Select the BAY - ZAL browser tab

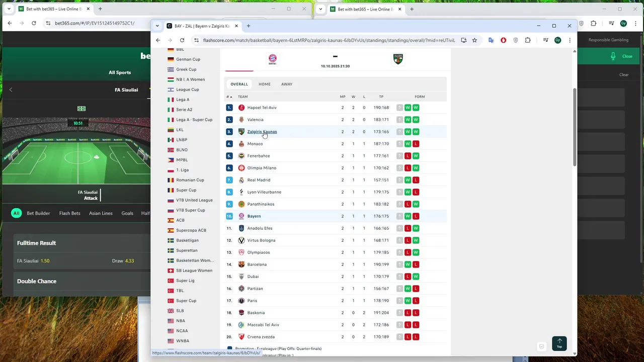(202, 26)
